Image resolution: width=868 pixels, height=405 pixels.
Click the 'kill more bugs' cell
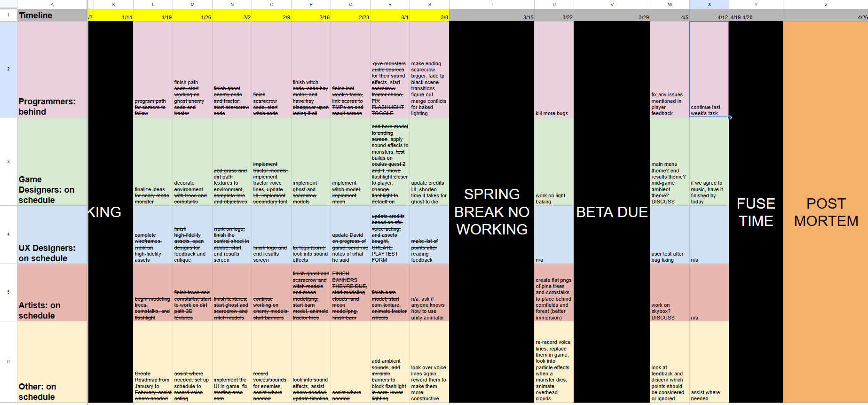click(554, 70)
